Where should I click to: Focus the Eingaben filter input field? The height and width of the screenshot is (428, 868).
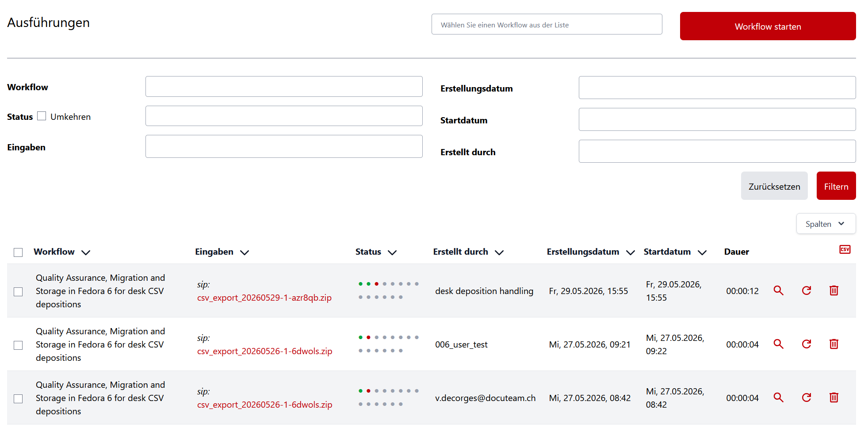[x=284, y=146]
